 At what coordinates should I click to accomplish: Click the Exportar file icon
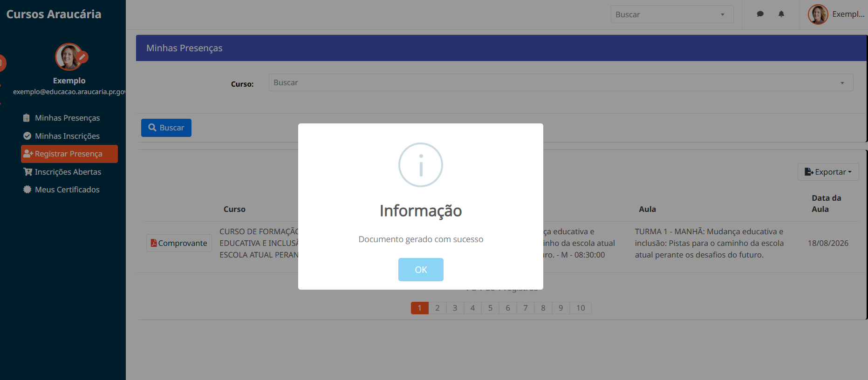tap(809, 172)
